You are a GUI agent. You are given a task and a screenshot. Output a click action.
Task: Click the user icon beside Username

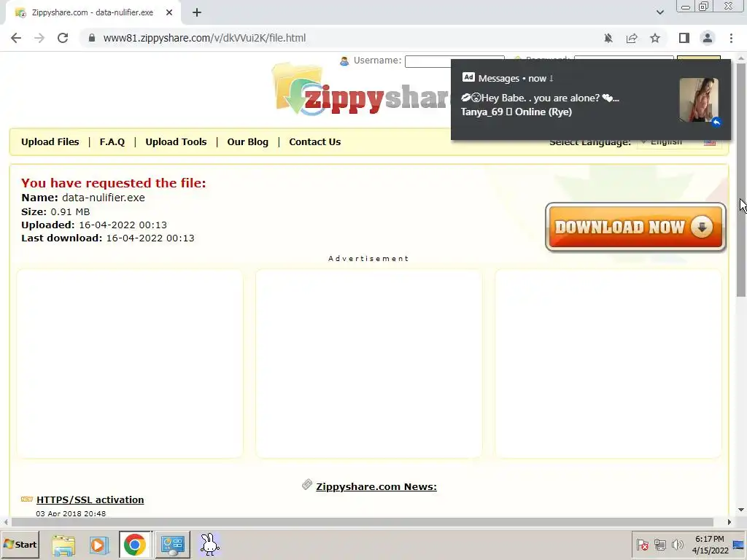[344, 61]
